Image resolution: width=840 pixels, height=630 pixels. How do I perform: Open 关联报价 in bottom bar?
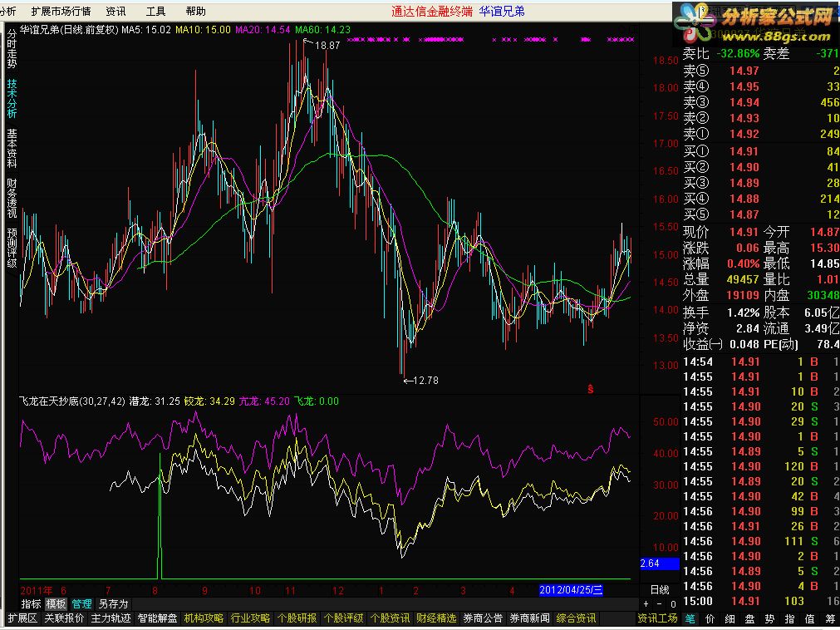pyautogui.click(x=64, y=618)
